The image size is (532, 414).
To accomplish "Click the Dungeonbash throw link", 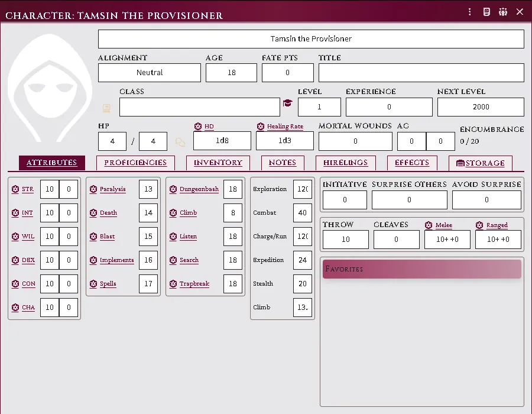I will [199, 189].
